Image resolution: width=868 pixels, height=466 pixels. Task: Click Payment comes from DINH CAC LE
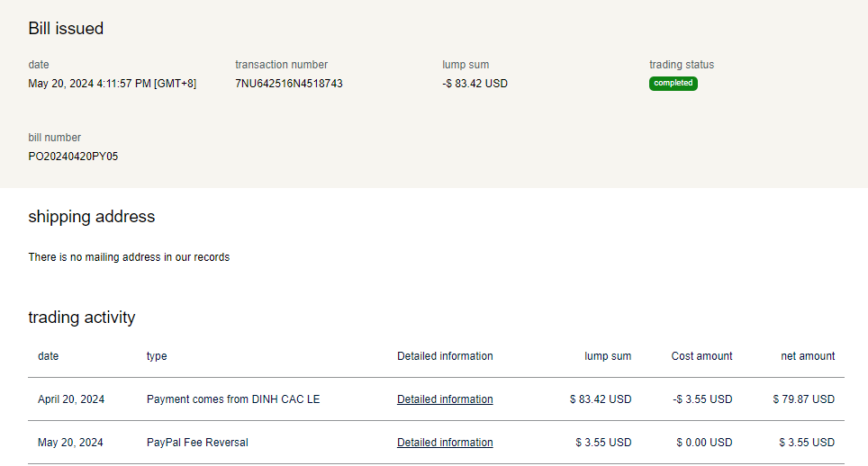232,399
